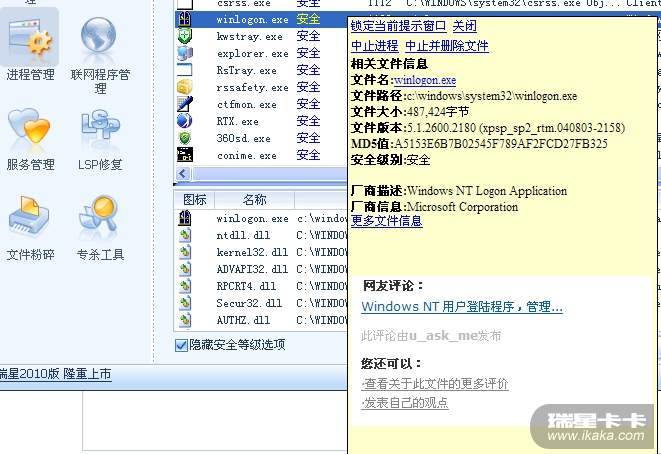Click the ntdll.dll module icon
Viewport: 661px width, 454px height.
185,235
